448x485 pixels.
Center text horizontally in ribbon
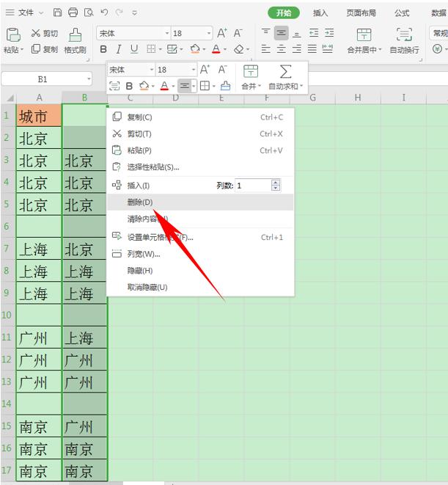(x=281, y=49)
